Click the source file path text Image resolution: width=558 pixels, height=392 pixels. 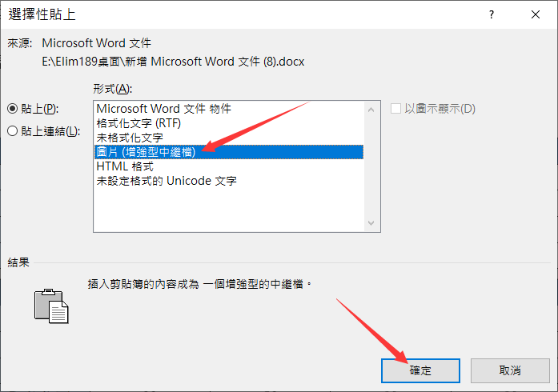click(173, 62)
